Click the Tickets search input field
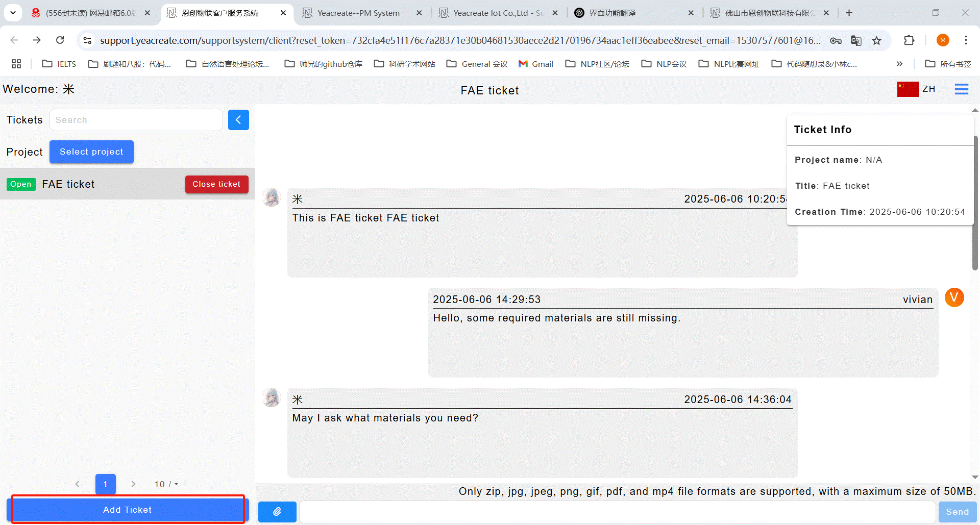 (136, 120)
